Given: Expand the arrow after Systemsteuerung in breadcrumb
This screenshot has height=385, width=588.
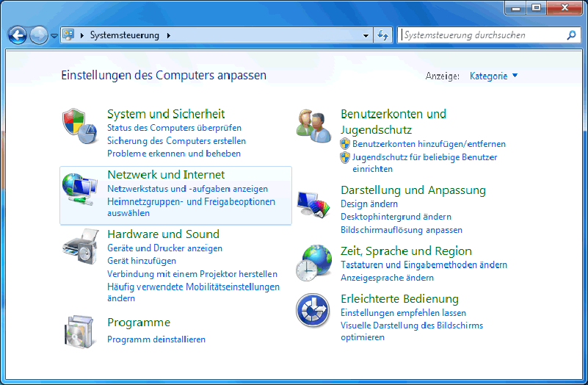Looking at the screenshot, I should tap(168, 35).
